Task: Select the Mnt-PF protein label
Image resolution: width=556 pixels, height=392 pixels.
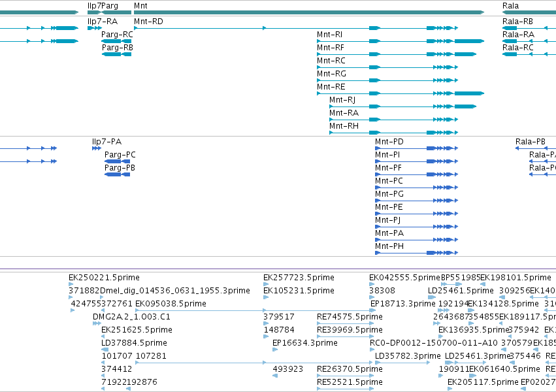Action: [388, 168]
